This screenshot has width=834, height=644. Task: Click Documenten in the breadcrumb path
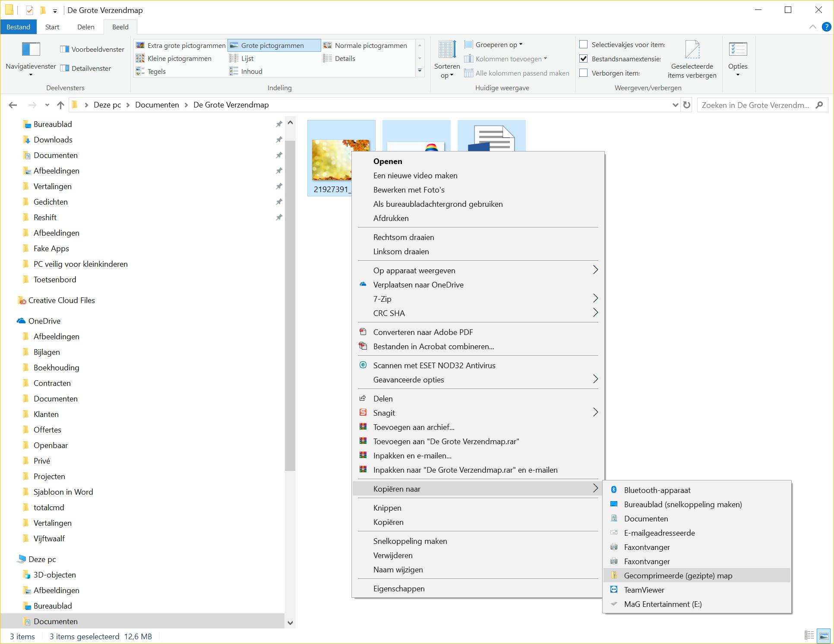tap(157, 105)
